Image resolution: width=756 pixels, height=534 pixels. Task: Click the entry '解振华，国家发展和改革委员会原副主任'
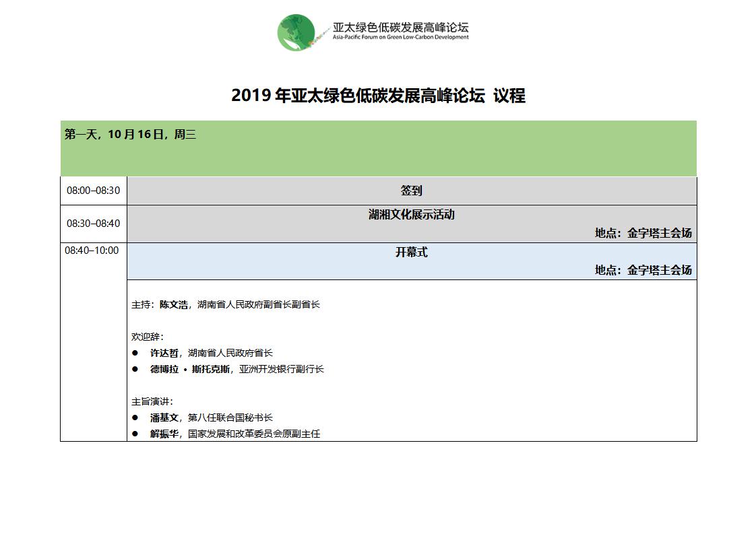coord(234,434)
